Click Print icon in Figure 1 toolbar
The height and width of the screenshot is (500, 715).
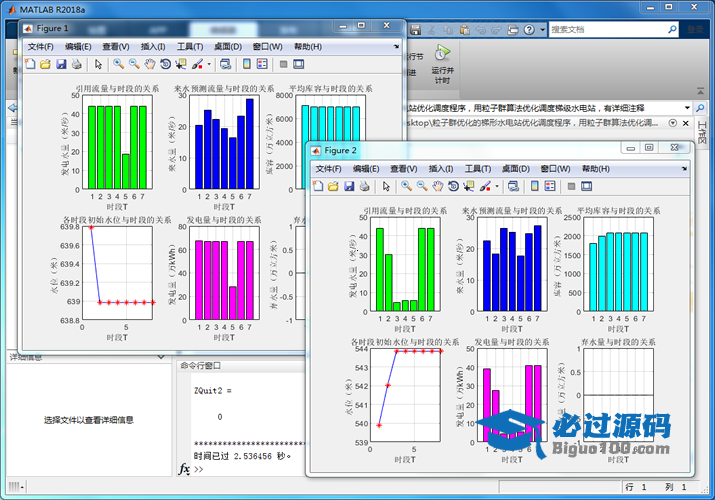76,65
